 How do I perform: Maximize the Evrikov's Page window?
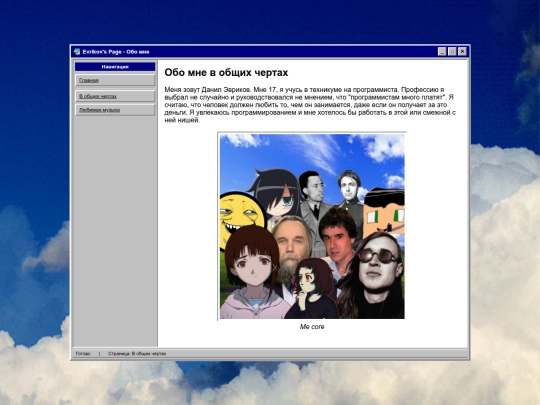[x=452, y=52]
